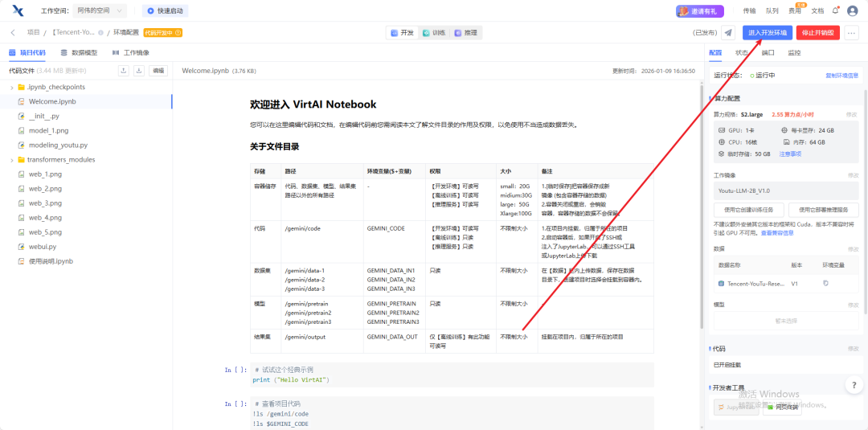Click the 复制环境信息 link
Image resolution: width=868 pixels, height=430 pixels.
pyautogui.click(x=842, y=76)
